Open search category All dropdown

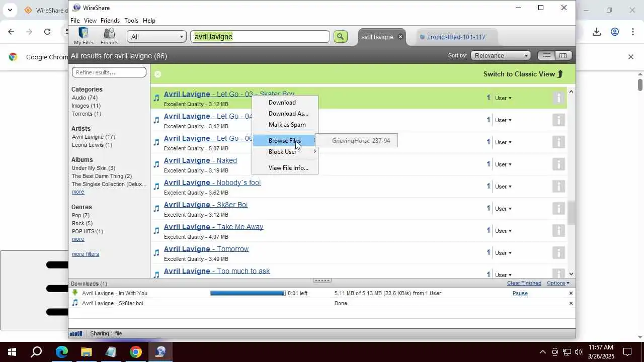click(x=156, y=37)
